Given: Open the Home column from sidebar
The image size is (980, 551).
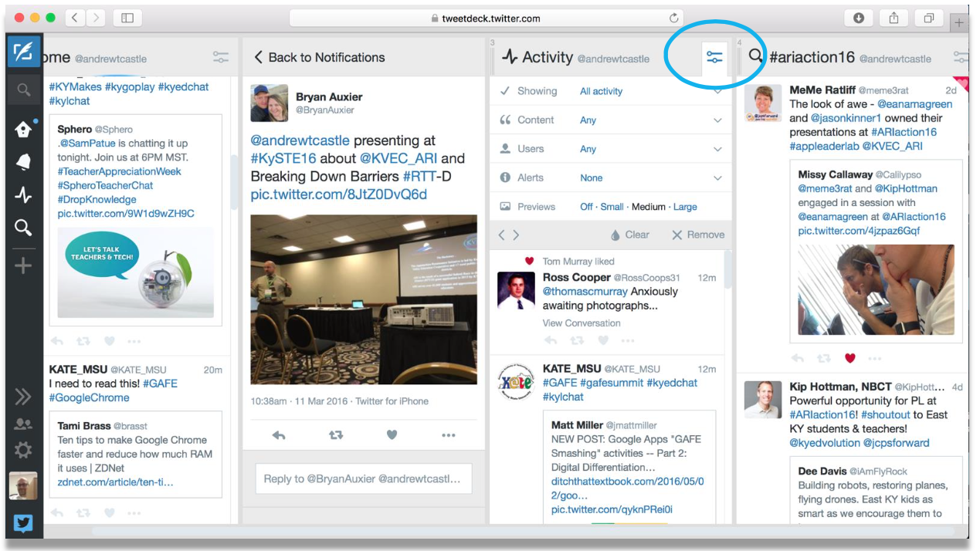Looking at the screenshot, I should (24, 129).
